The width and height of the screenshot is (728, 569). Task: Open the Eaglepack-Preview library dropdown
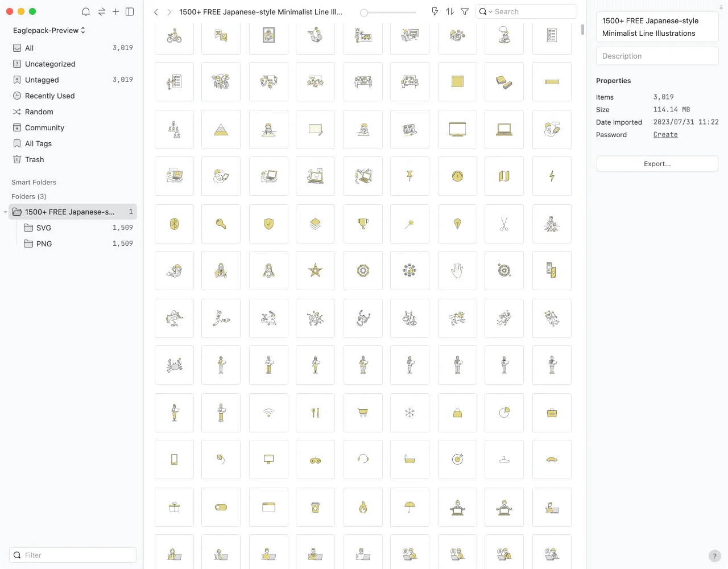click(x=49, y=30)
